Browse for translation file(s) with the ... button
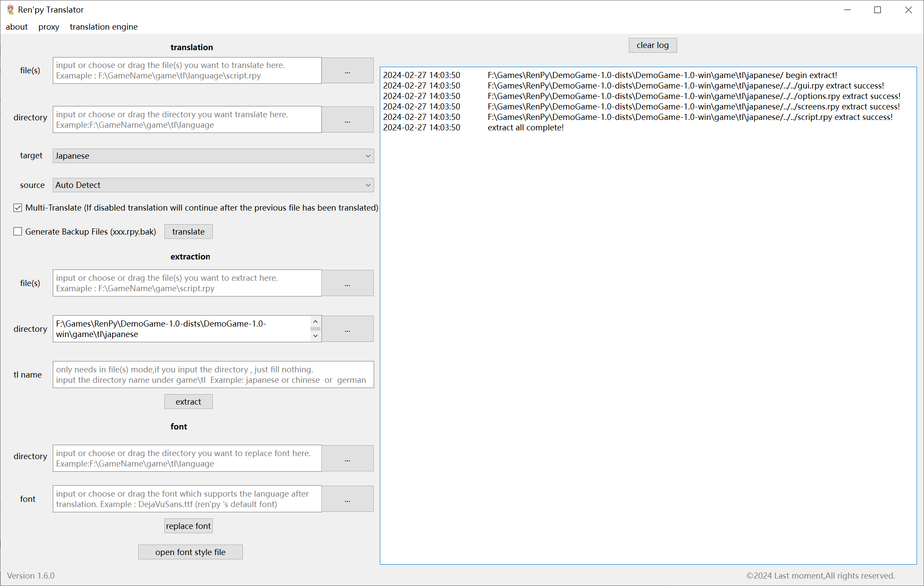This screenshot has width=924, height=586. click(348, 70)
